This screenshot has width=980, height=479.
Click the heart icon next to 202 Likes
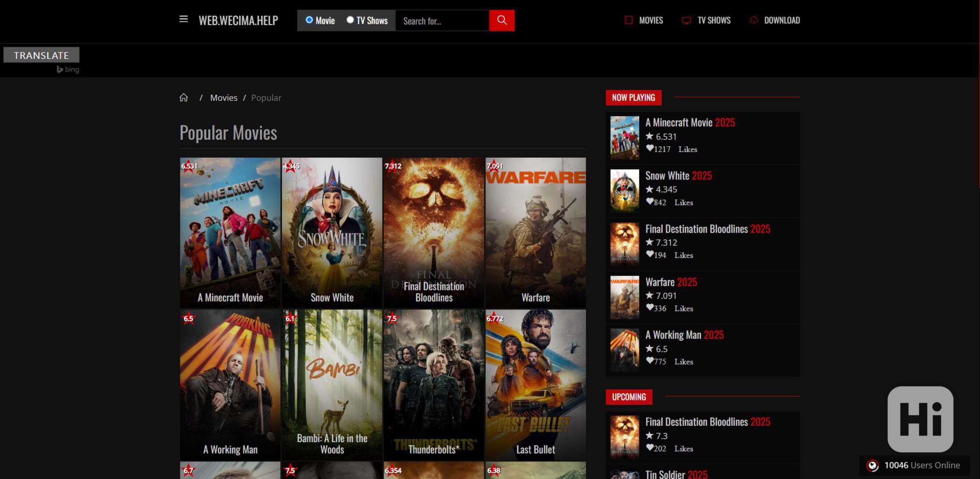pos(649,448)
